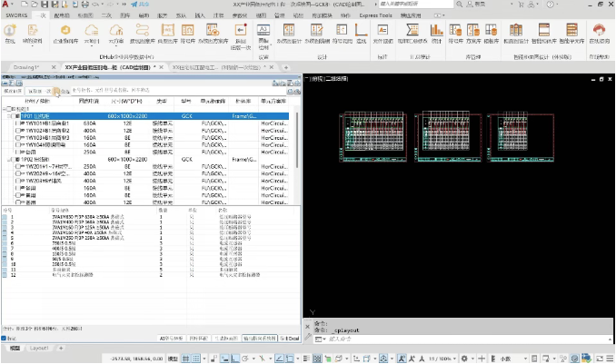Click the filter search field in left panel

[179, 90]
